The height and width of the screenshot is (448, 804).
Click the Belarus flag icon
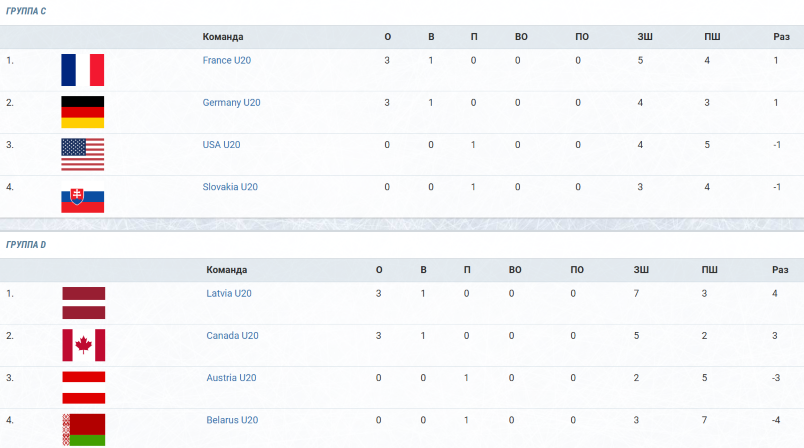pyautogui.click(x=84, y=430)
